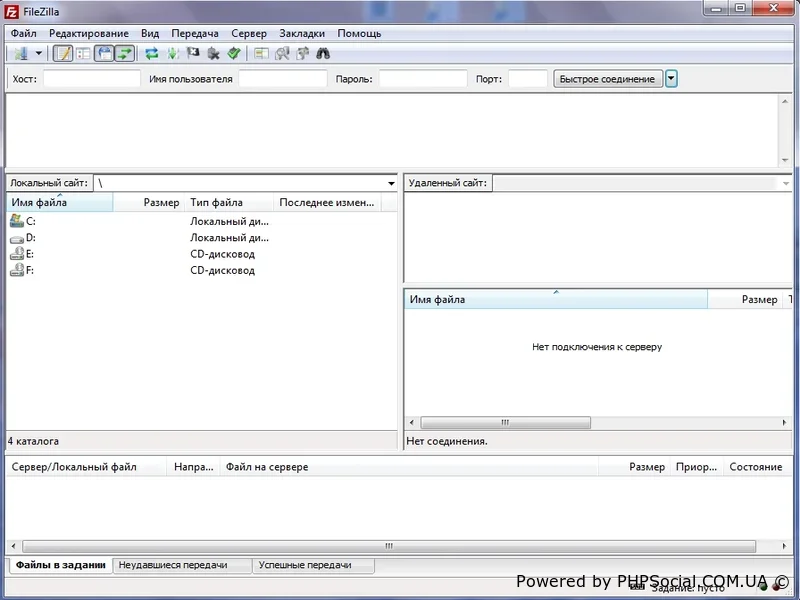Cancel the current operation icon
Image resolution: width=800 pixels, height=600 pixels.
coord(194,54)
